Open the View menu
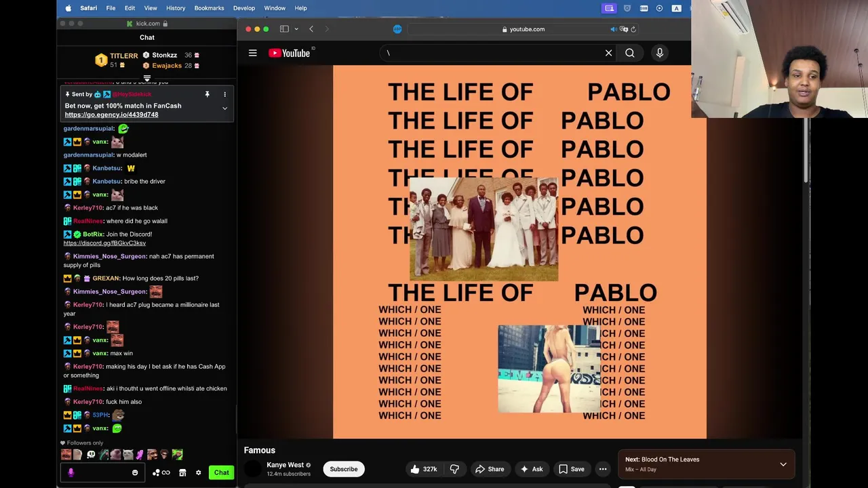This screenshot has height=488, width=868. point(151,8)
